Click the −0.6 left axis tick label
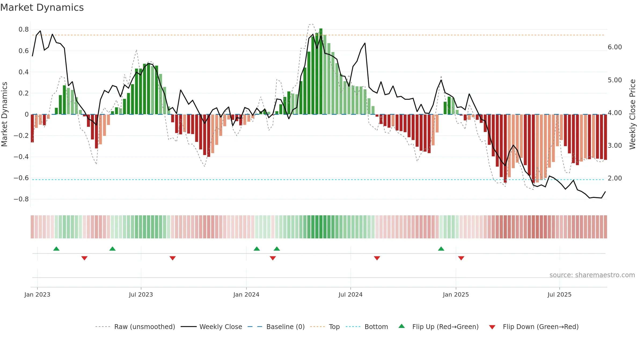 [21, 178]
